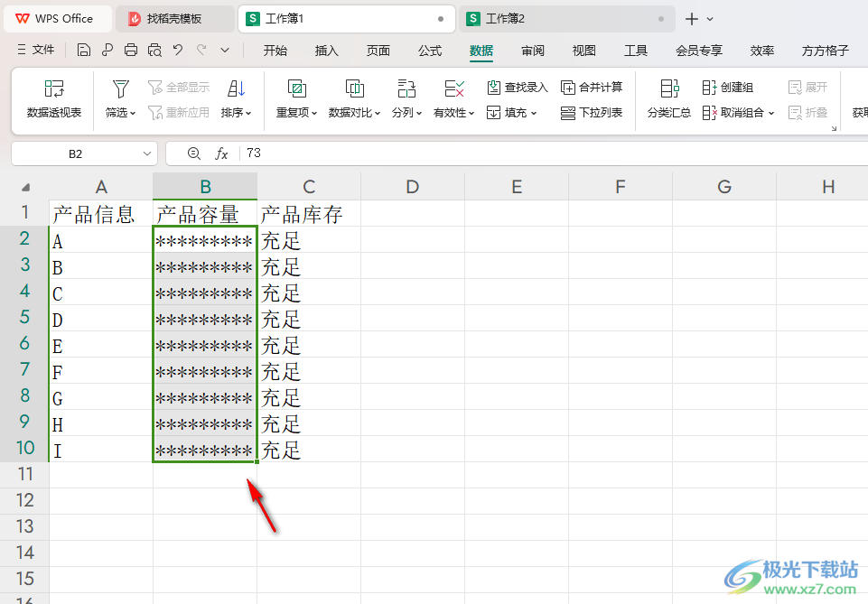868x604 pixels.
Task: Switch to the 审阅 ribbon tab
Action: pyautogui.click(x=533, y=51)
